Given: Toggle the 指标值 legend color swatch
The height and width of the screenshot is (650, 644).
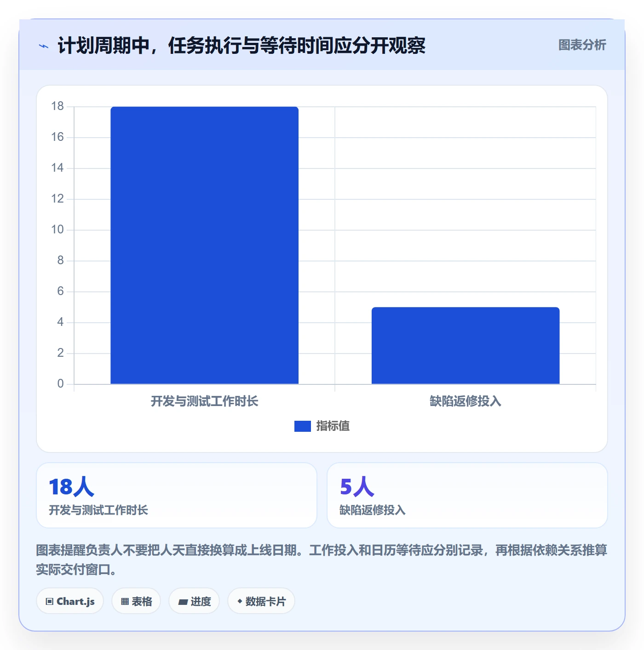Looking at the screenshot, I should [302, 426].
